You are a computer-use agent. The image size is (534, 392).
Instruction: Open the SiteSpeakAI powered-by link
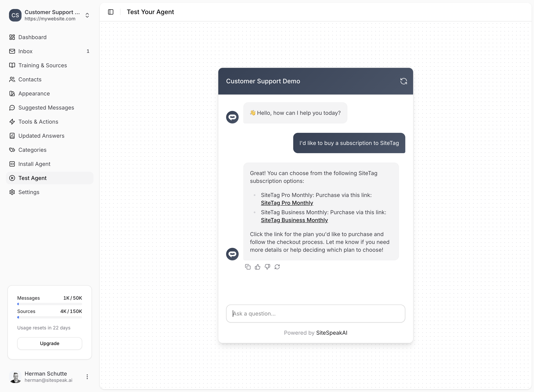[x=331, y=333]
